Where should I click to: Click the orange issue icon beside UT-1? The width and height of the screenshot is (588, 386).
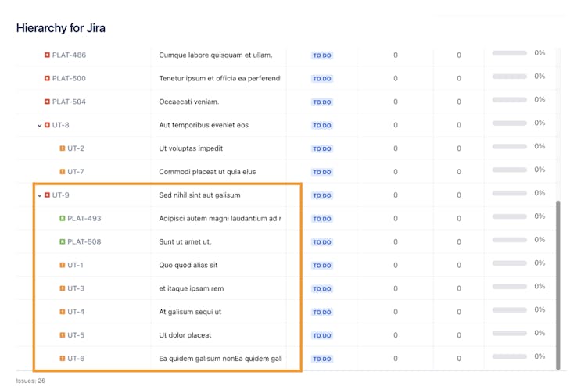pyautogui.click(x=63, y=265)
